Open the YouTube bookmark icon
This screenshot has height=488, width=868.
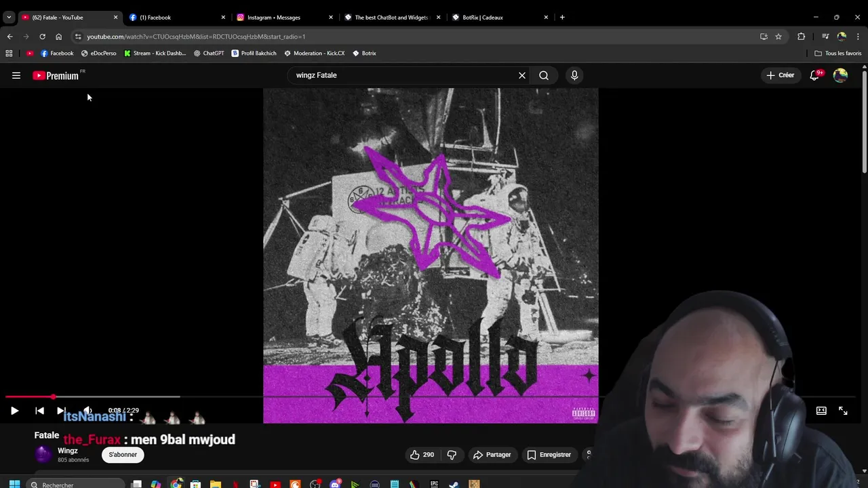tap(30, 53)
